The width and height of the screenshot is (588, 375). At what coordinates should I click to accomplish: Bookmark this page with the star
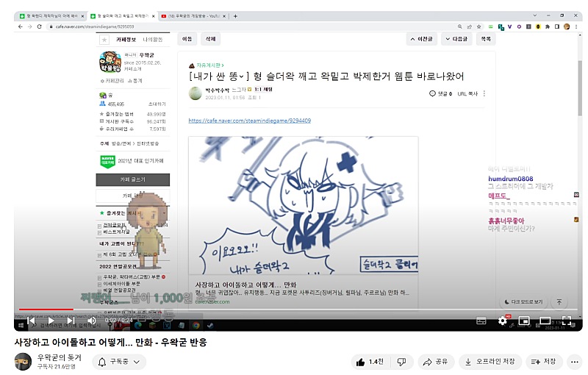[479, 26]
